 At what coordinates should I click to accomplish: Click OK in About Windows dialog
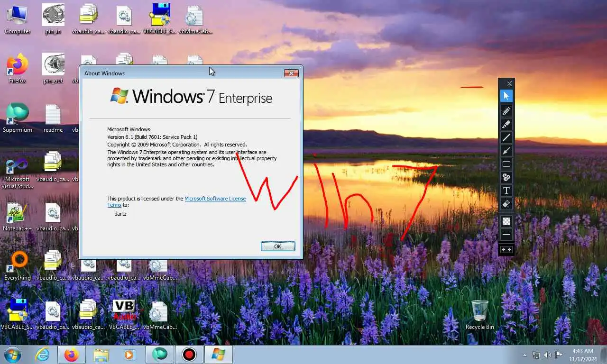(278, 246)
